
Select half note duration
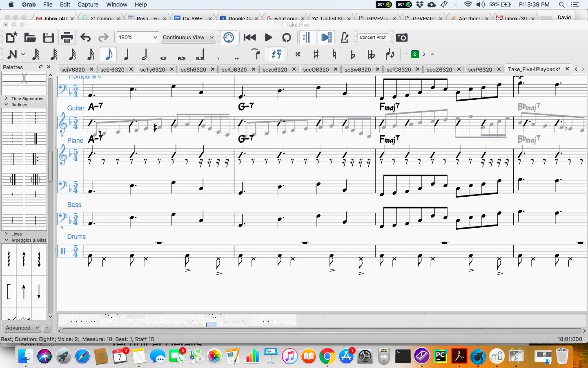click(145, 54)
